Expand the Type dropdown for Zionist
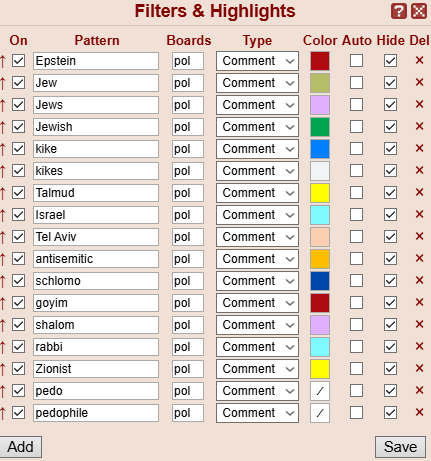The width and height of the screenshot is (431, 461). [x=257, y=369]
